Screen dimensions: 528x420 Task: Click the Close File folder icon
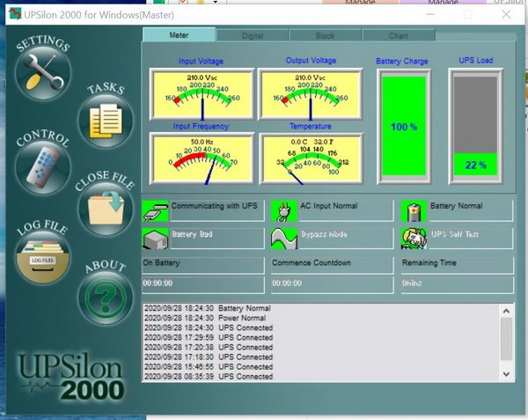[106, 210]
